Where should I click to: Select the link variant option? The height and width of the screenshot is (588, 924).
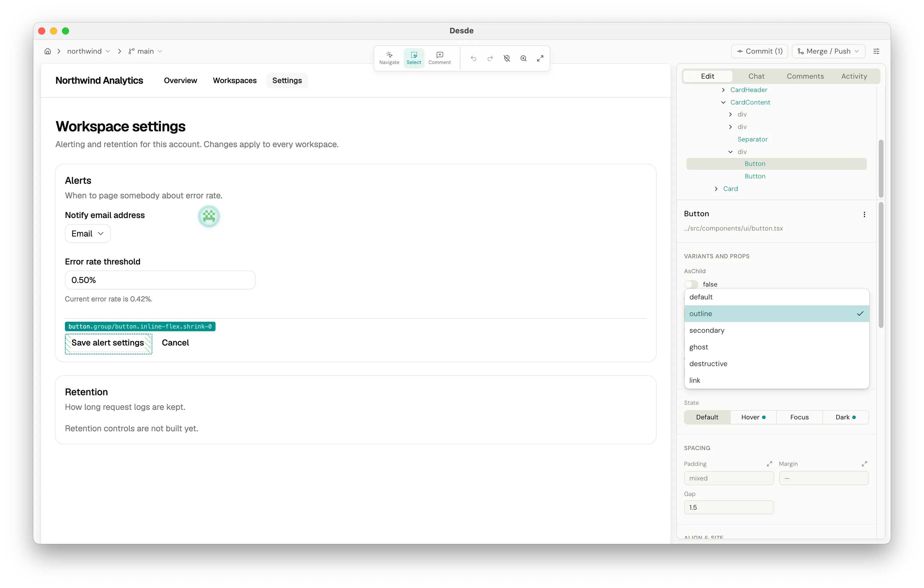point(776,380)
